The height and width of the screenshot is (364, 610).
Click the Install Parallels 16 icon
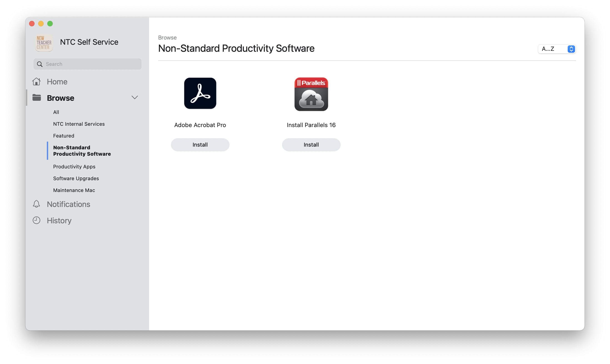click(x=311, y=93)
